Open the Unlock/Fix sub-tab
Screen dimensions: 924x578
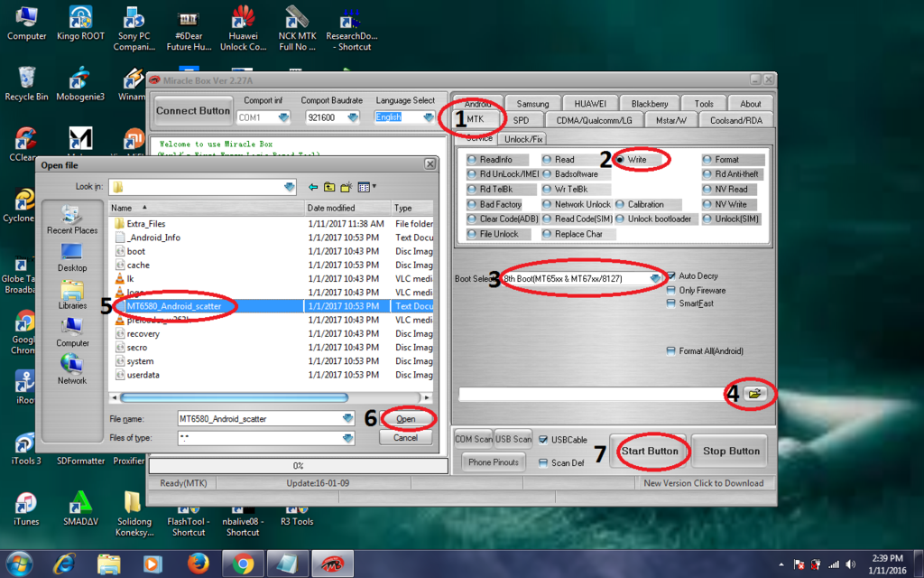click(x=523, y=139)
